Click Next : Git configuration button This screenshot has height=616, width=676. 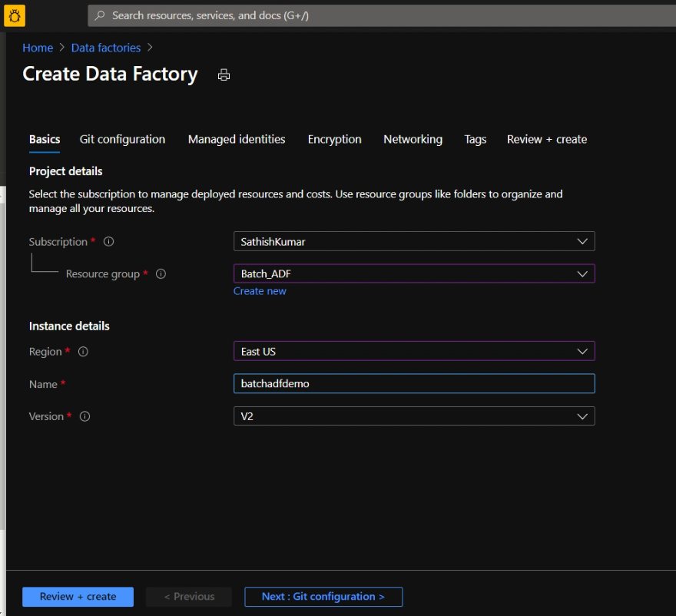click(x=323, y=597)
